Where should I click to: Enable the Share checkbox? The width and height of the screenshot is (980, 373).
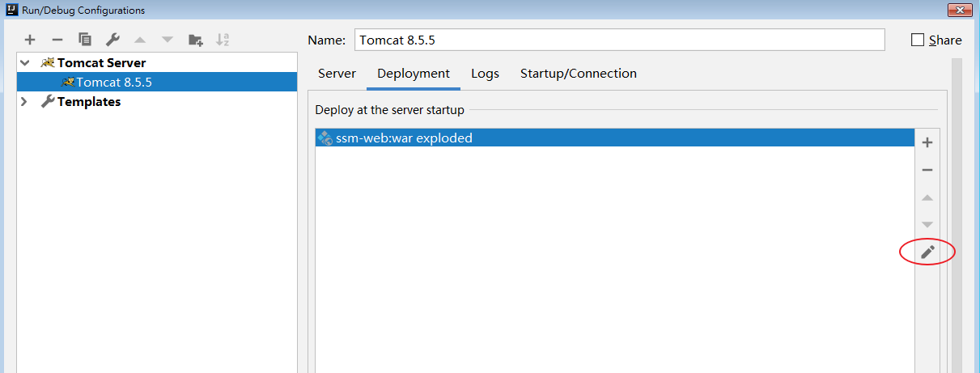[x=918, y=40]
